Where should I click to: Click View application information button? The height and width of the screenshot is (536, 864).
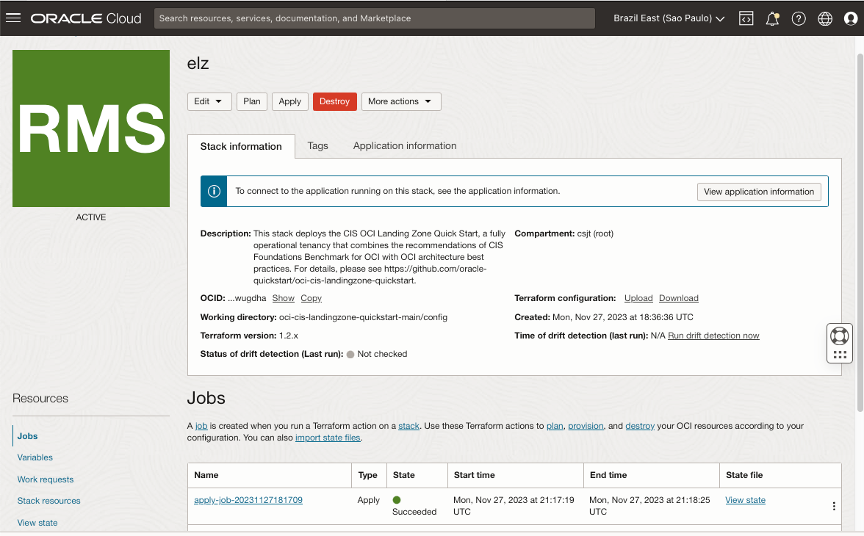(759, 192)
